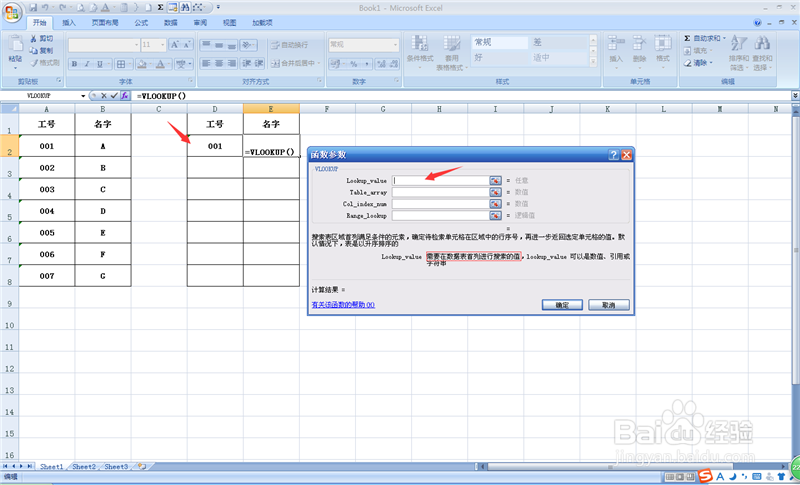Click the font color A icon
This screenshot has width=800, height=485.
click(160, 64)
